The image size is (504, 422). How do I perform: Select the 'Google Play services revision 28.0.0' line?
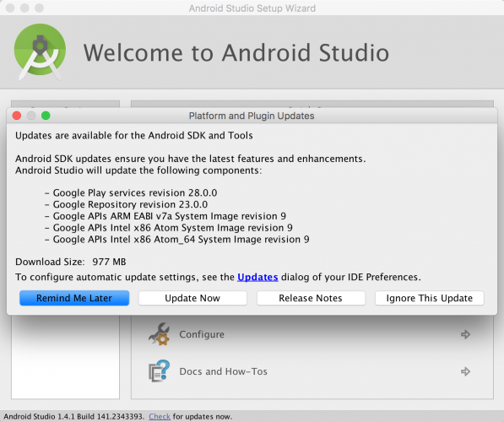(x=131, y=192)
